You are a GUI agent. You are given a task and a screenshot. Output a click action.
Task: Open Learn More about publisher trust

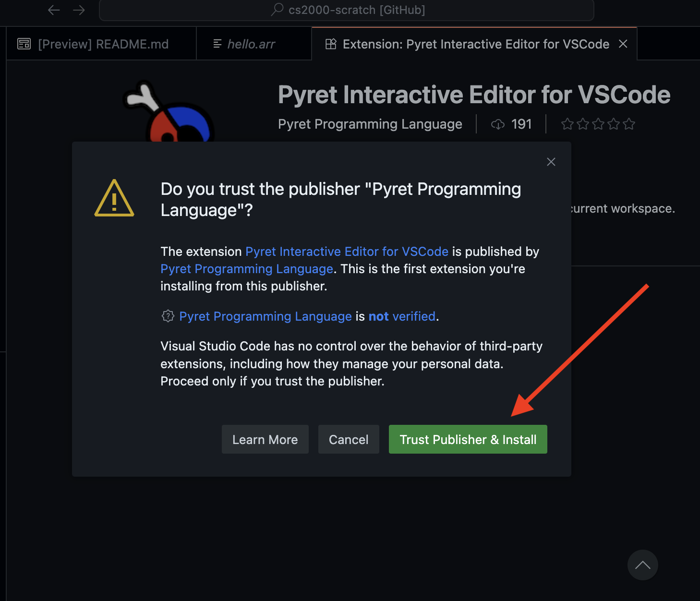pyautogui.click(x=265, y=439)
